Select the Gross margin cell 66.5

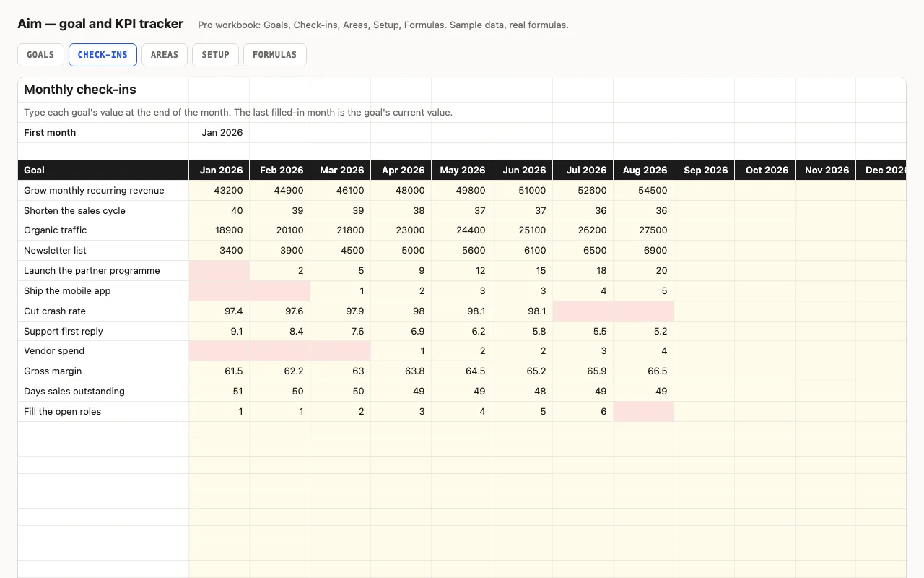pos(644,371)
